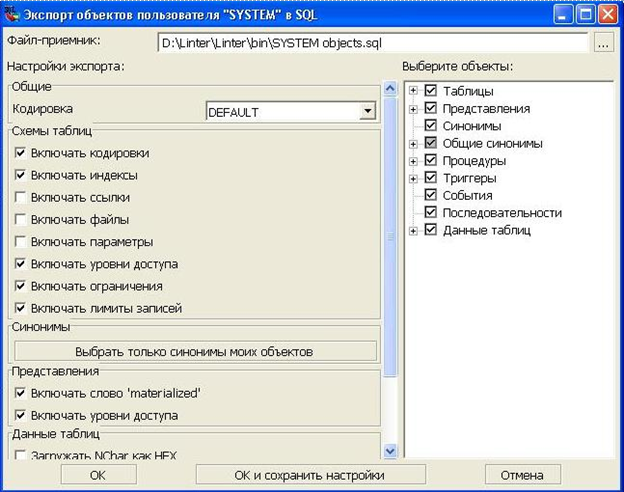The height and width of the screenshot is (492, 624).
Task: Toggle Включать уровни доступа under Представления
Action: (x=20, y=416)
